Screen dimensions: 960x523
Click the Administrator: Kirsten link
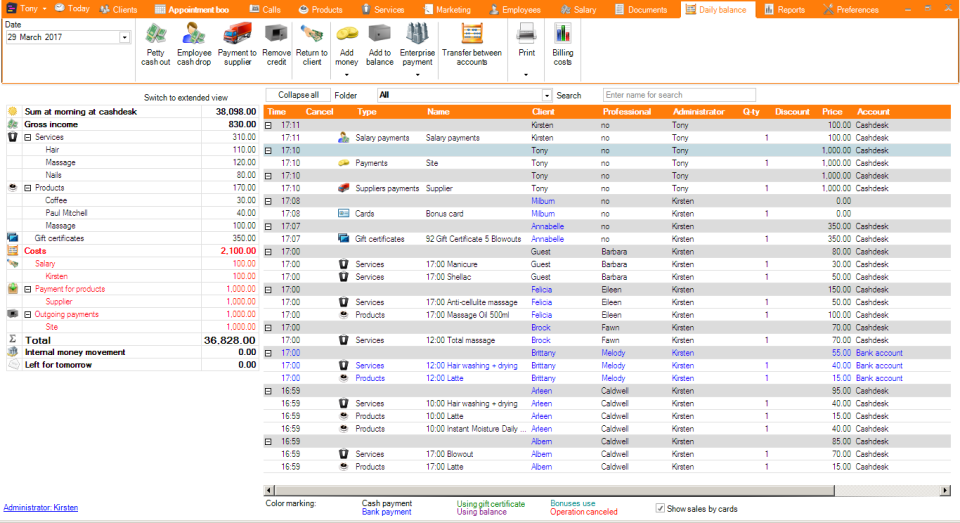tap(41, 508)
